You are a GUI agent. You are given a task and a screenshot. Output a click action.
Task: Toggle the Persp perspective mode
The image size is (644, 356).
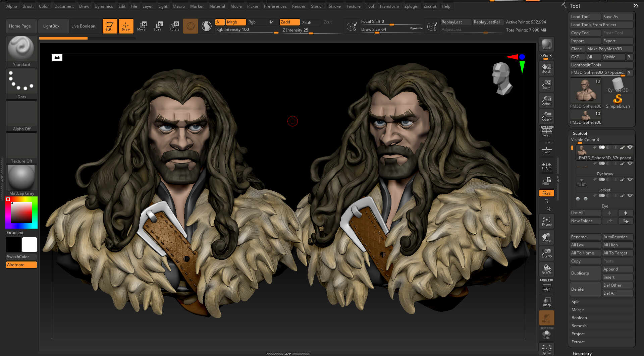tap(546, 131)
